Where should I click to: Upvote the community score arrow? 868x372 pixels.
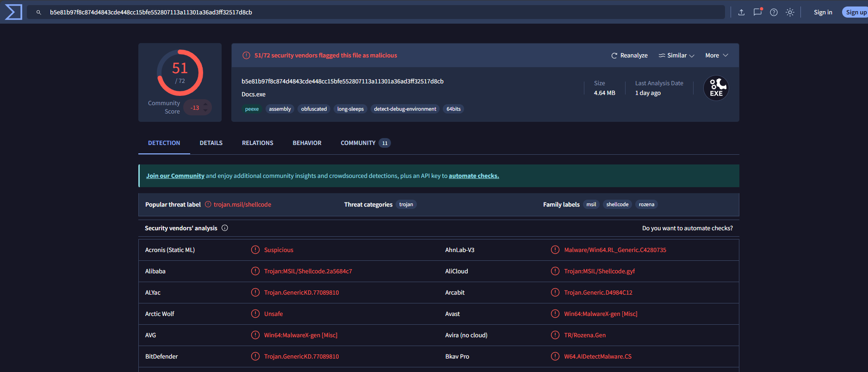[206, 104]
